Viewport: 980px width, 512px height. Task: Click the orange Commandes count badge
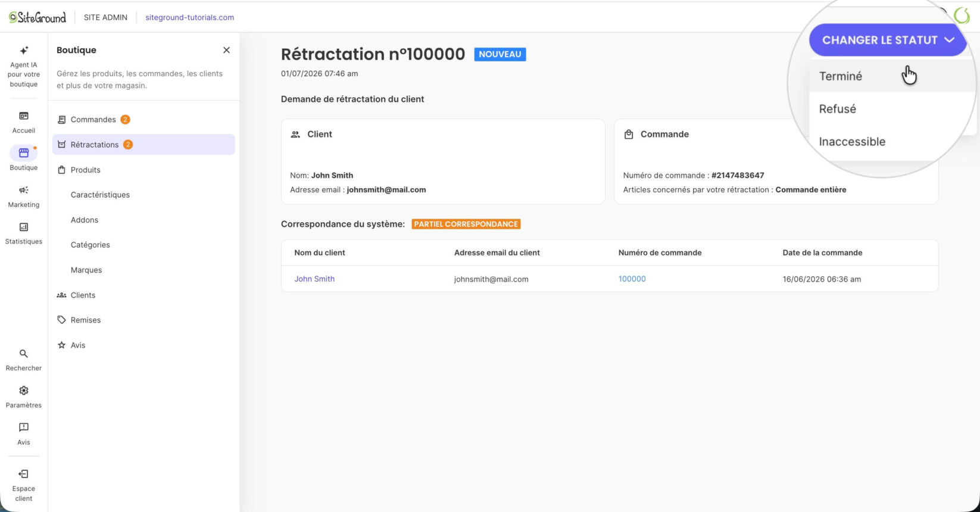tap(125, 120)
